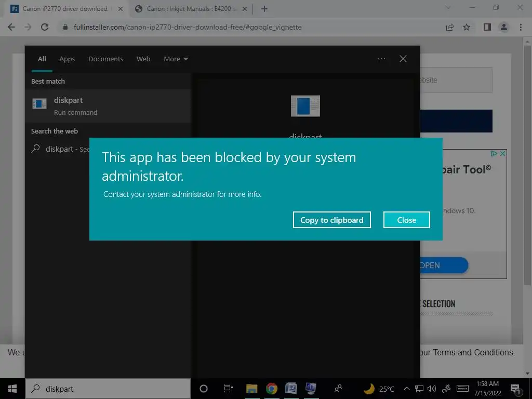532x399 pixels.
Task: Switch to Canon iP2770 driver download tab
Action: 65,9
